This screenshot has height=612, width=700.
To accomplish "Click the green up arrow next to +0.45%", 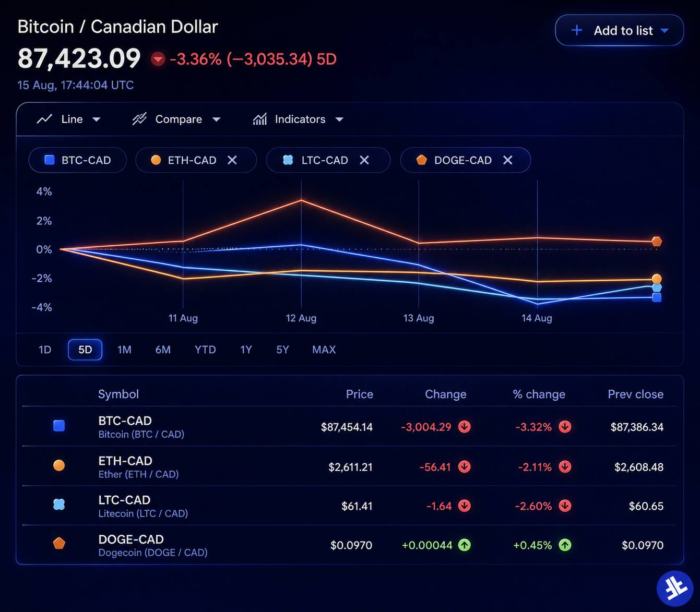I will (565, 545).
